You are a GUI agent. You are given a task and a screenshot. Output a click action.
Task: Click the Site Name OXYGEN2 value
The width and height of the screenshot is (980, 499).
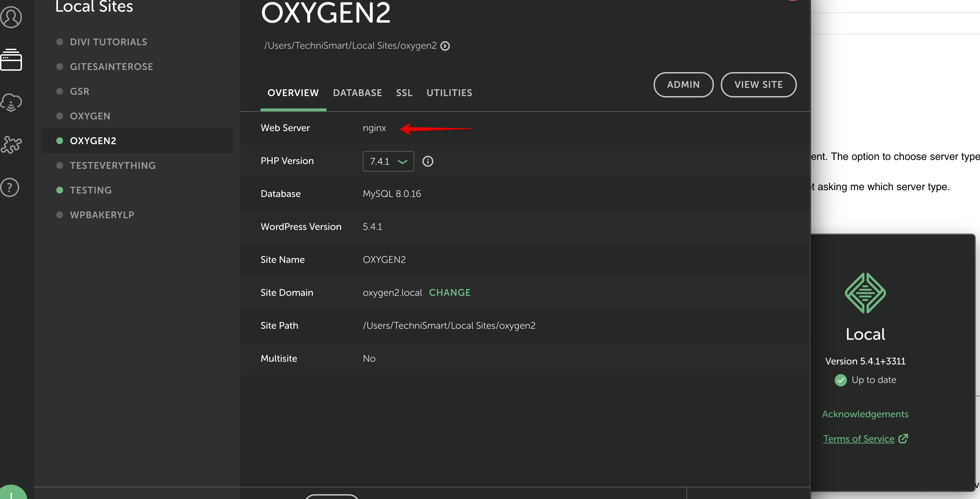click(x=384, y=259)
